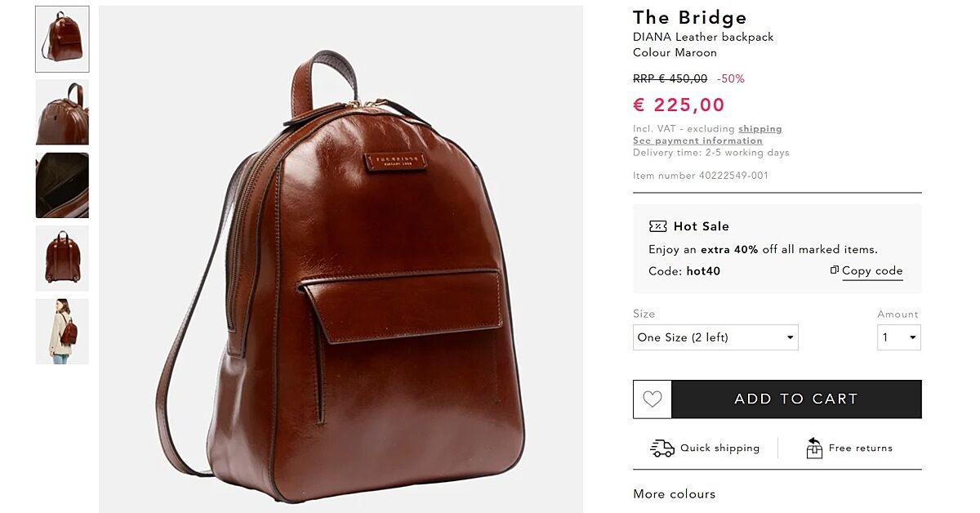Image resolution: width=980 pixels, height=513 pixels.
Task: Click the Hot Sale coupon icon
Action: point(657,226)
